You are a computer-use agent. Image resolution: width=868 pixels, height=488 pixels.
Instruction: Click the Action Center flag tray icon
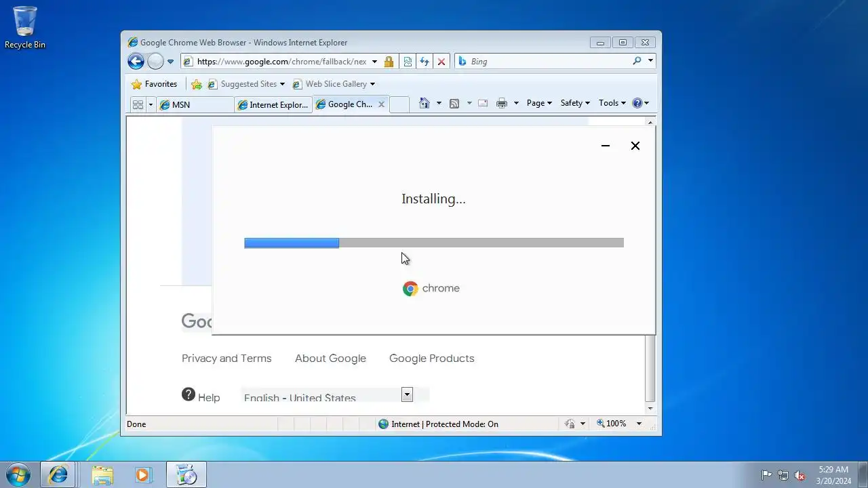[x=767, y=475]
